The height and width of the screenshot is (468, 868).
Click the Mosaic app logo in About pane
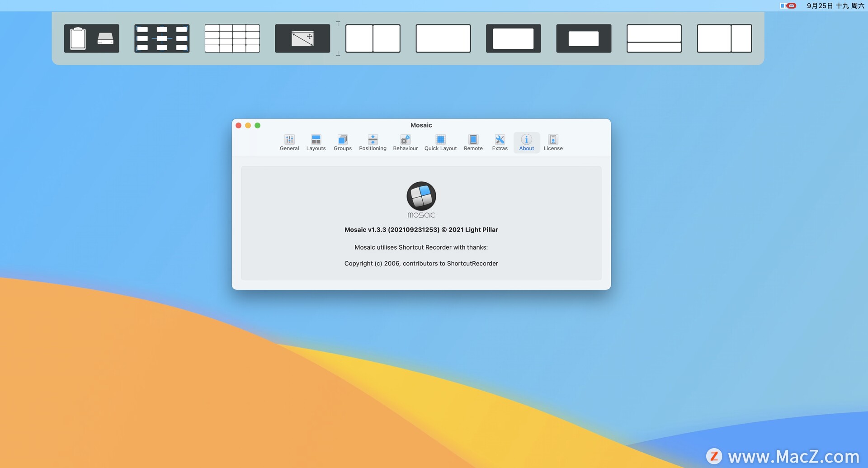pos(421,200)
